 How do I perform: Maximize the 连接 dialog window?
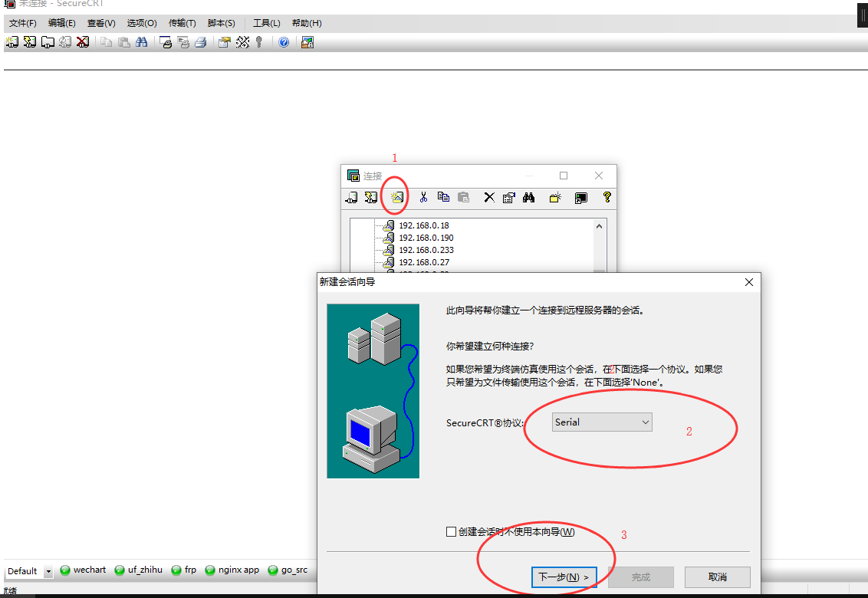pyautogui.click(x=564, y=176)
